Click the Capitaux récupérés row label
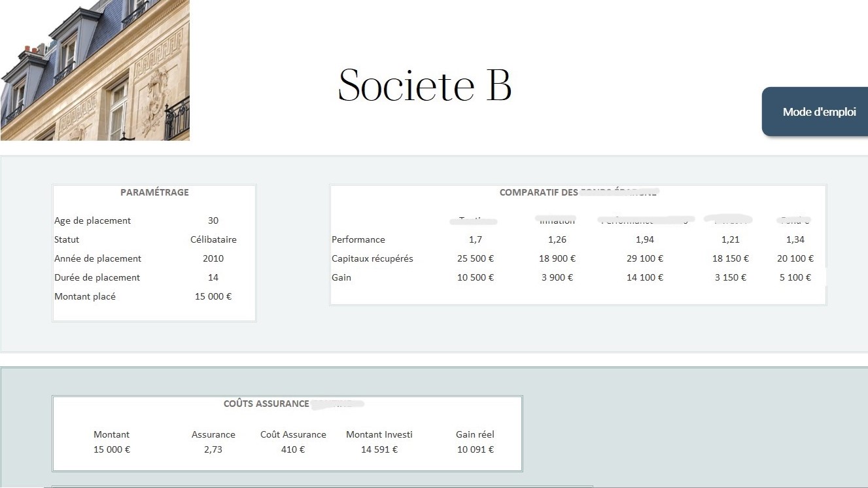 372,258
